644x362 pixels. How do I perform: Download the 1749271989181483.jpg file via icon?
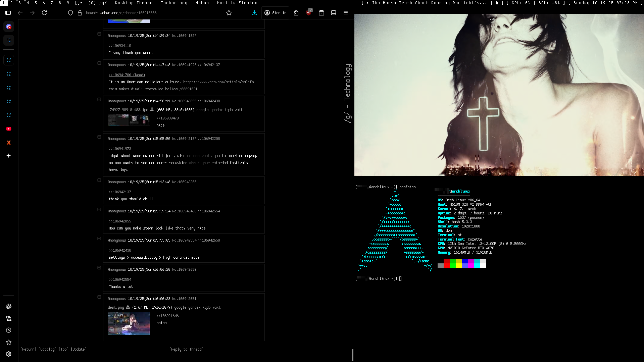click(x=152, y=109)
